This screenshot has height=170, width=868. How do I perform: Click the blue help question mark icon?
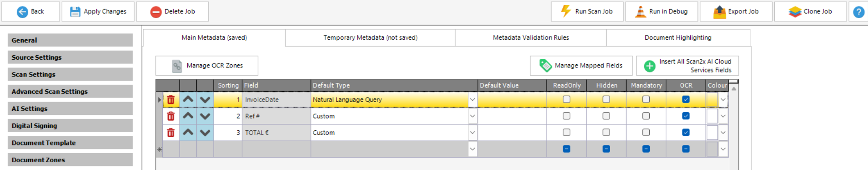click(x=858, y=11)
